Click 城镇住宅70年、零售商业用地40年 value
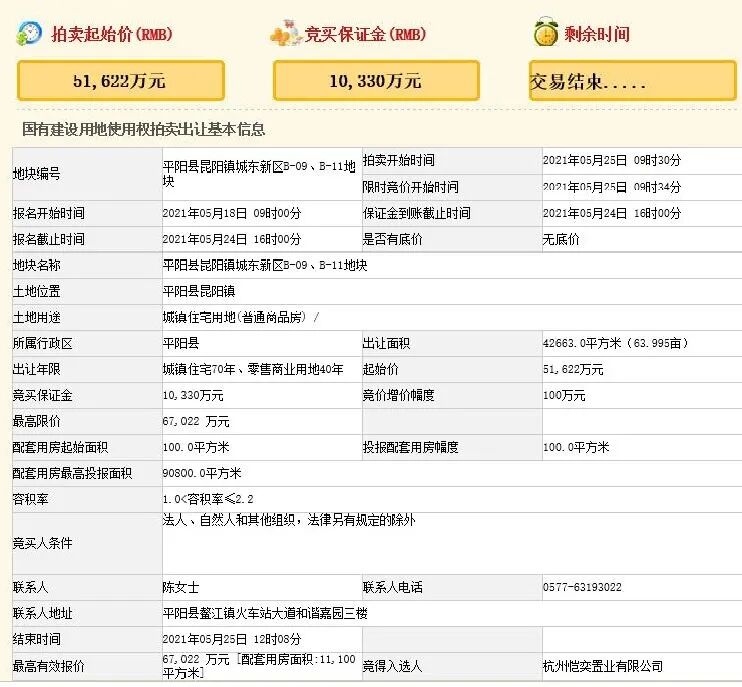This screenshot has height=687, width=742. [253, 370]
